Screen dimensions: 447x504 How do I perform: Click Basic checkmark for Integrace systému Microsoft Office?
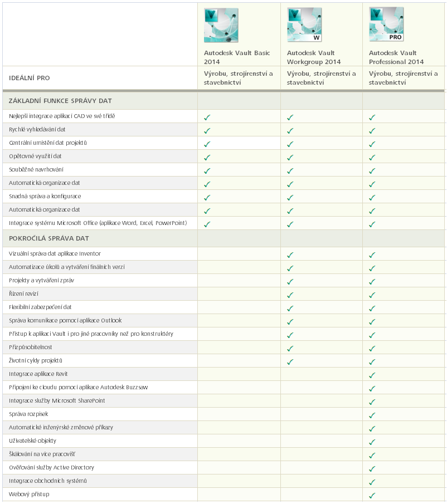[x=207, y=224]
